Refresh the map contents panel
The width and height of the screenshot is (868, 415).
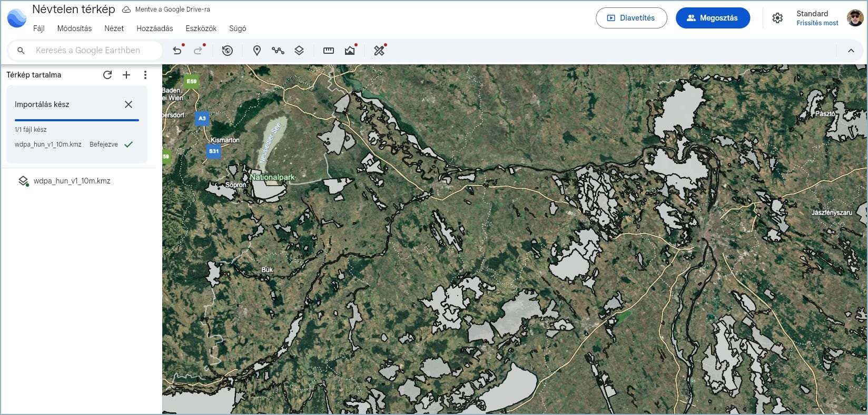(x=107, y=75)
